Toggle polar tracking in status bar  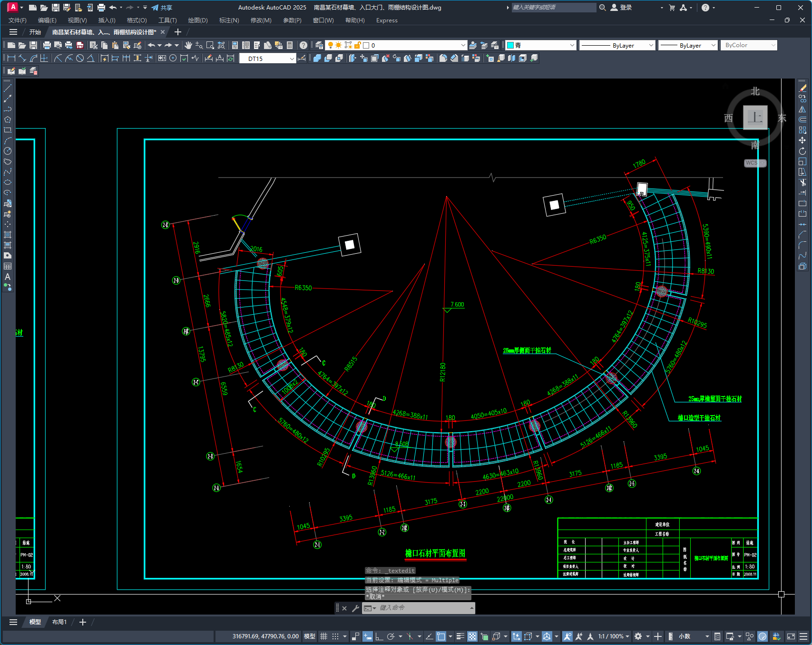391,636
